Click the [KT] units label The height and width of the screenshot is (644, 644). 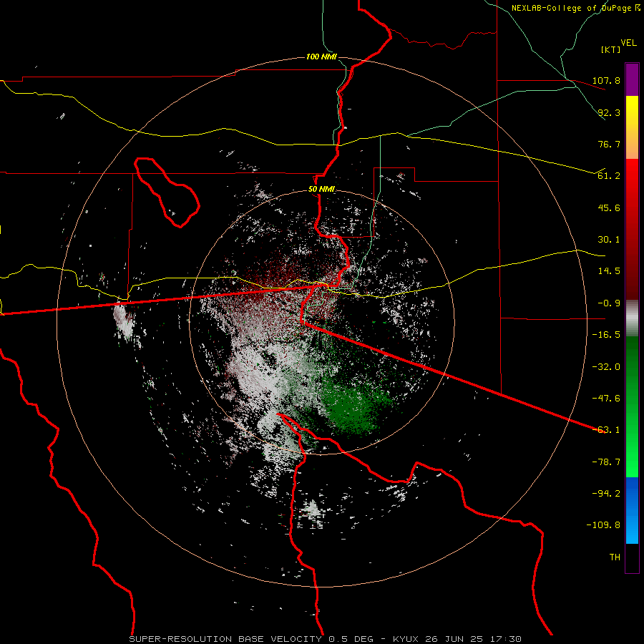coord(611,49)
